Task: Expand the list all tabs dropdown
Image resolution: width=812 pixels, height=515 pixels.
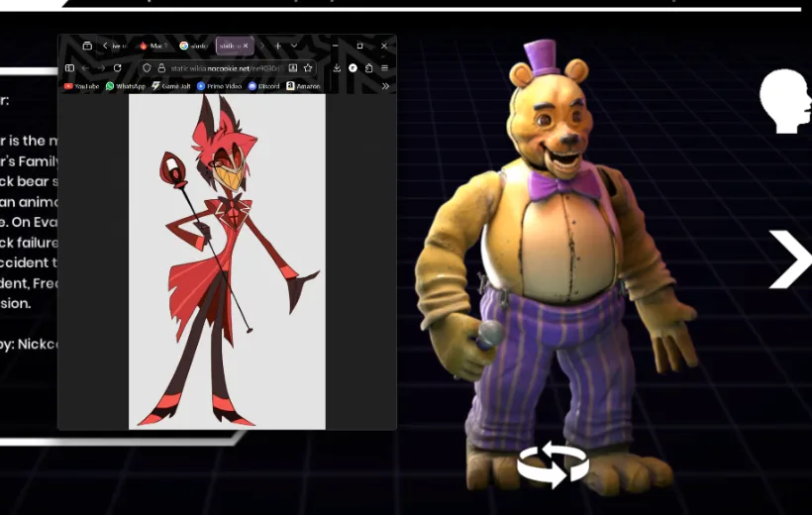Action: (294, 46)
